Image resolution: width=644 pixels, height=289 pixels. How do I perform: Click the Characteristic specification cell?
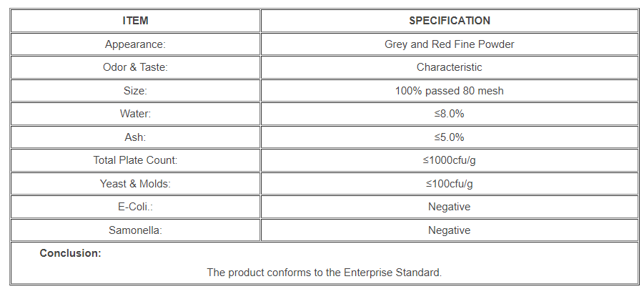pos(449,67)
